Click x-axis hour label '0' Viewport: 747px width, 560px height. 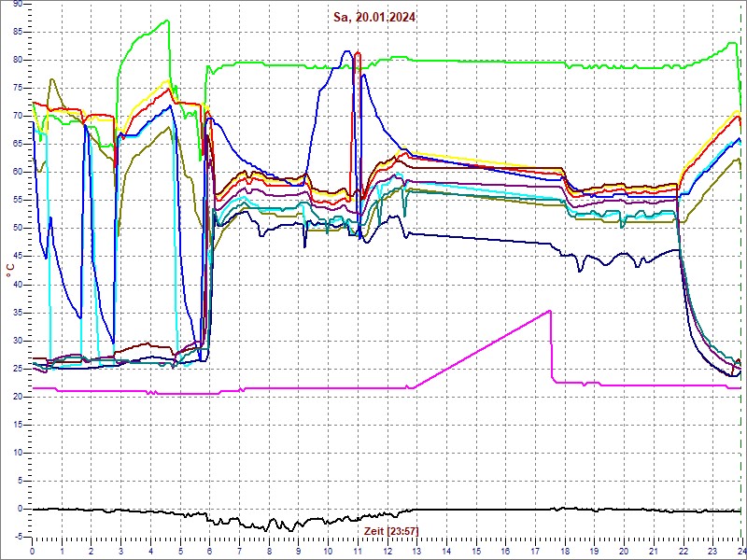pyautogui.click(x=33, y=551)
